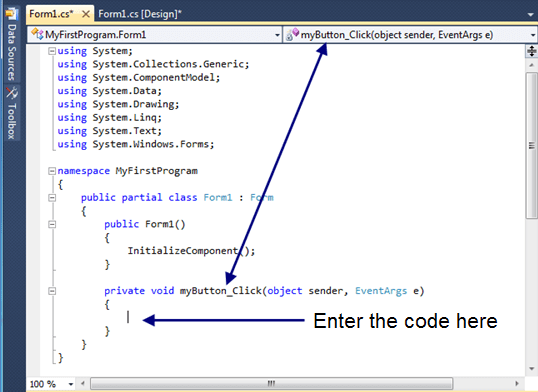Click 'System.Drawing' in the code

pyautogui.click(x=134, y=105)
